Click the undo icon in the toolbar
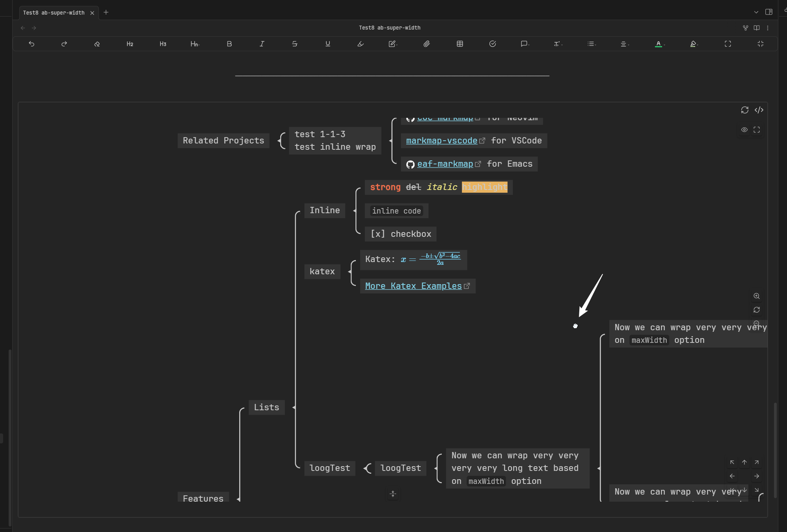The image size is (787, 532). click(32, 44)
